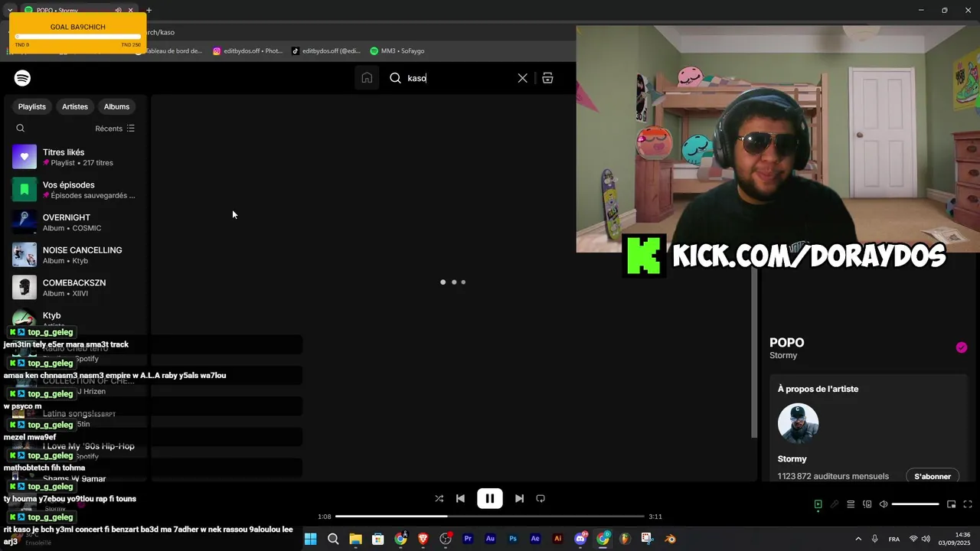Mute the Spotify volume
The image size is (980, 551).
pos(884,504)
